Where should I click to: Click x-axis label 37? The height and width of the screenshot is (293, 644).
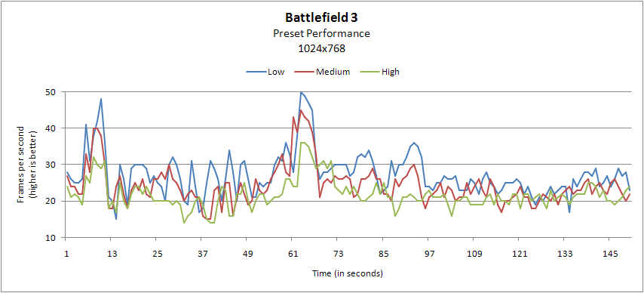pyautogui.click(x=203, y=254)
